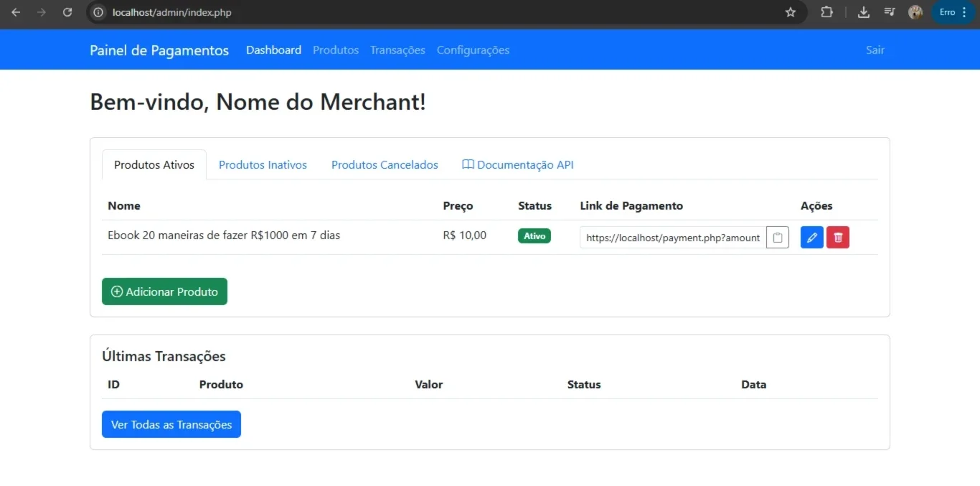Viewport: 980px width, 486px height.
Task: Switch to the Produtos Inativos tab
Action: [x=263, y=165]
